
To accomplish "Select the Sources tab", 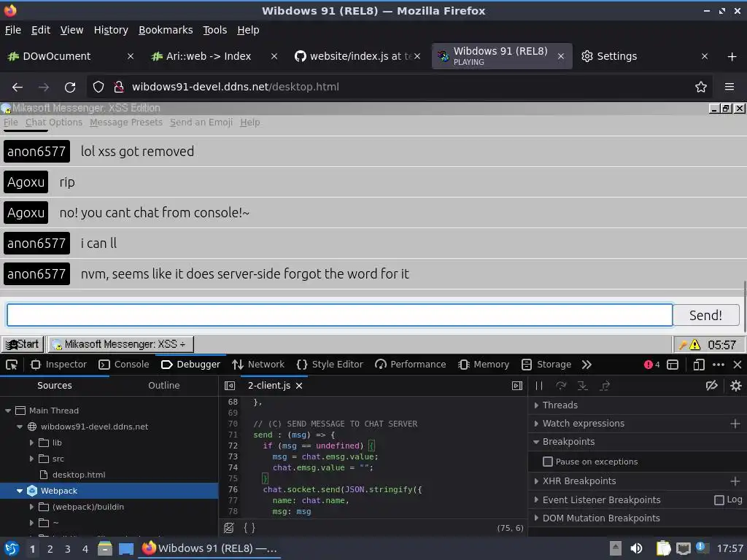I will pos(54,385).
